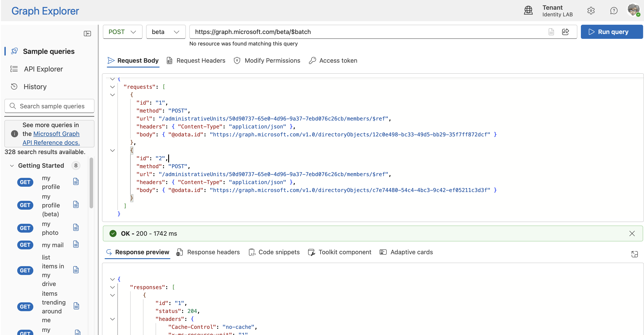Click the Getting Started count badge 8

76,166
